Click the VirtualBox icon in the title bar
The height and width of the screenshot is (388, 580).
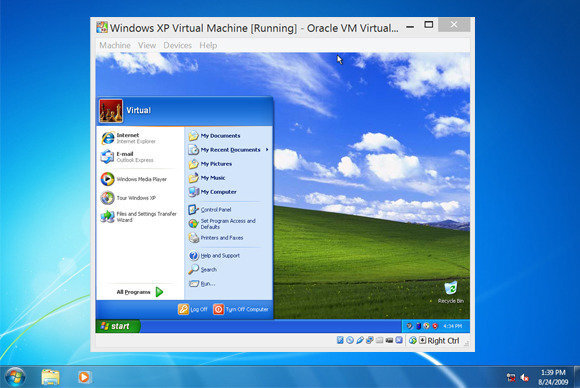[102, 27]
